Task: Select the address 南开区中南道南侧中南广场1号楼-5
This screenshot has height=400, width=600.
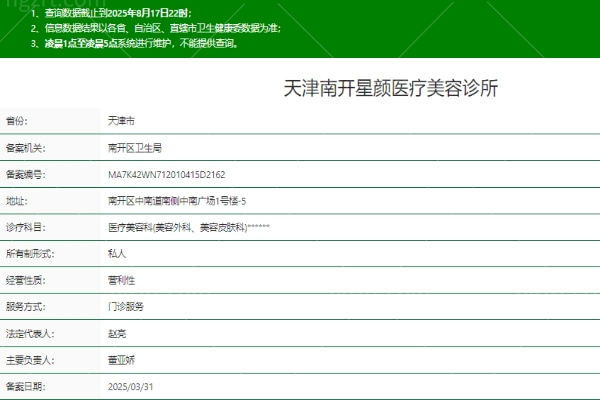Action: tap(177, 201)
